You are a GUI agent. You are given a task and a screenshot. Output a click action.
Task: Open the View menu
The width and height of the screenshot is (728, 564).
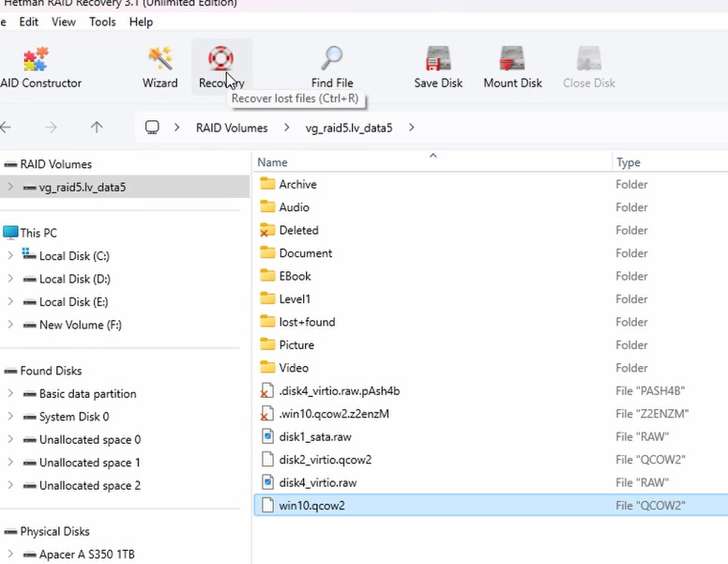pyautogui.click(x=64, y=22)
